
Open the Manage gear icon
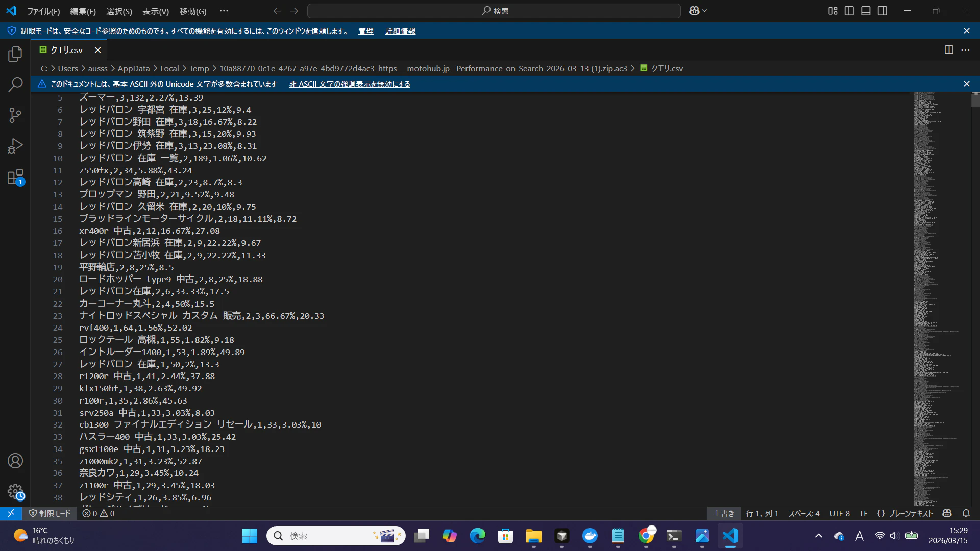(x=15, y=491)
